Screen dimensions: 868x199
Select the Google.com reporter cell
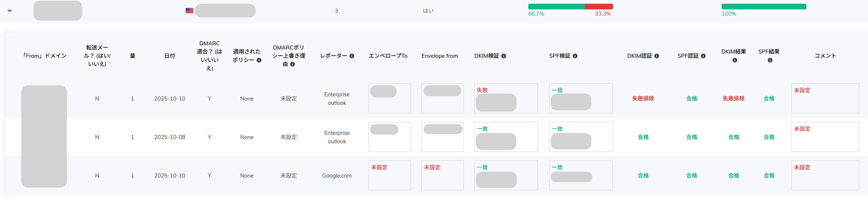[337, 176]
